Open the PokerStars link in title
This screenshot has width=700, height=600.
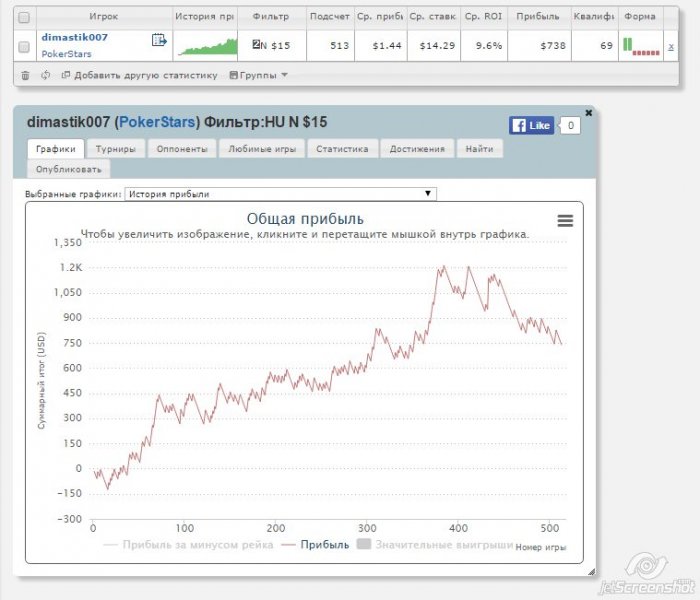tap(157, 122)
